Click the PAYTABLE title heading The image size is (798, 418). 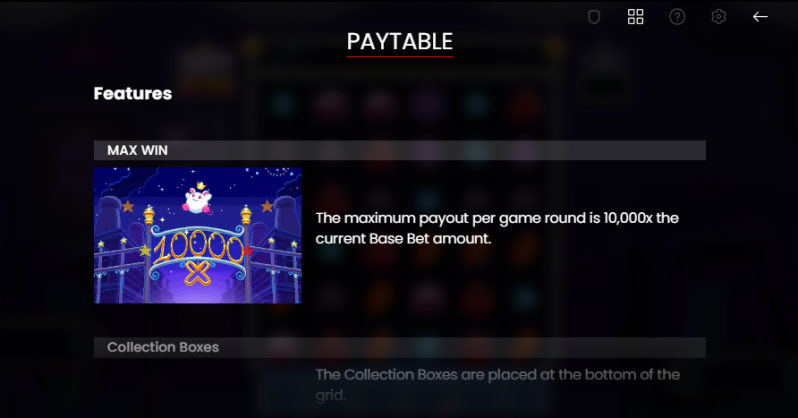[x=400, y=41]
